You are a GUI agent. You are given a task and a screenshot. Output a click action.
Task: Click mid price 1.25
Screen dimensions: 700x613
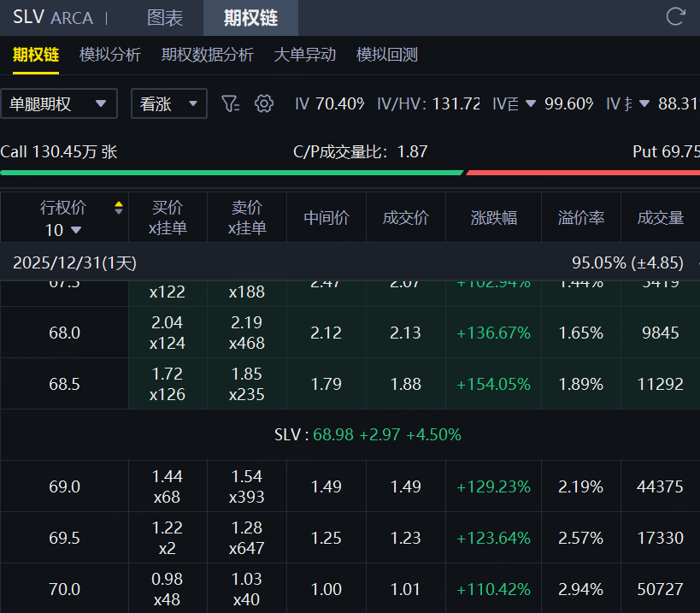(326, 538)
